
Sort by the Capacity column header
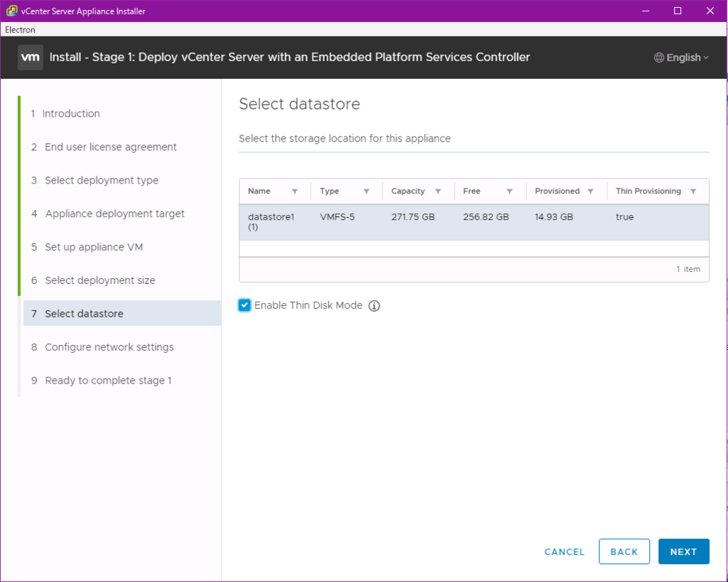coord(408,191)
